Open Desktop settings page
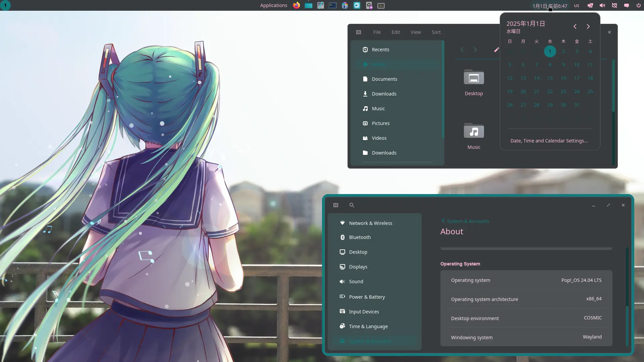Image resolution: width=644 pixels, height=362 pixels. tap(374, 252)
